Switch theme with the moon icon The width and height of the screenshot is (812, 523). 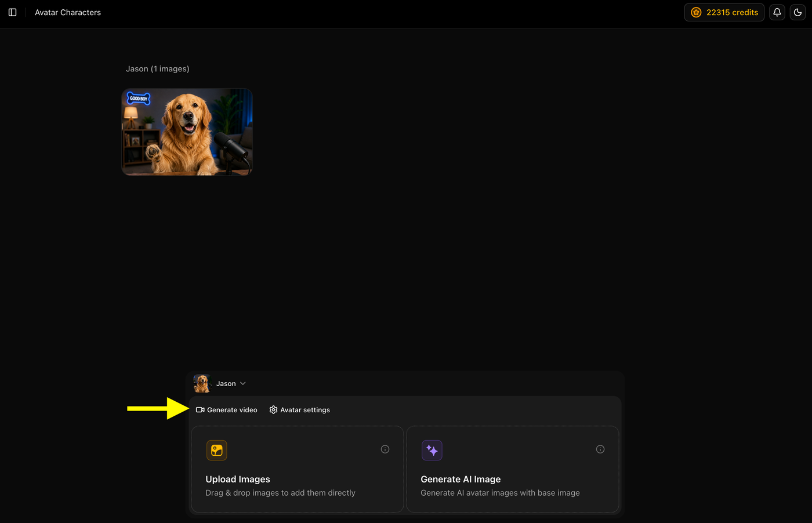tap(797, 12)
